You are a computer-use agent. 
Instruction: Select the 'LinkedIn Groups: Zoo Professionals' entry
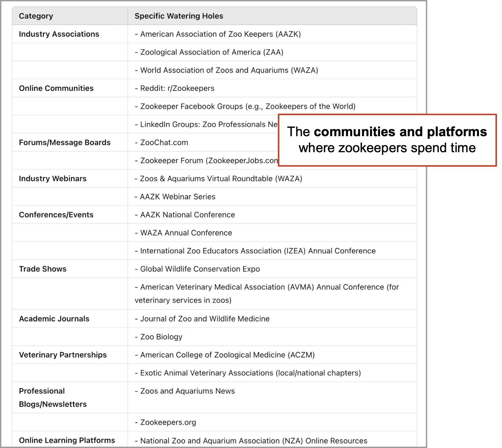pos(206,124)
